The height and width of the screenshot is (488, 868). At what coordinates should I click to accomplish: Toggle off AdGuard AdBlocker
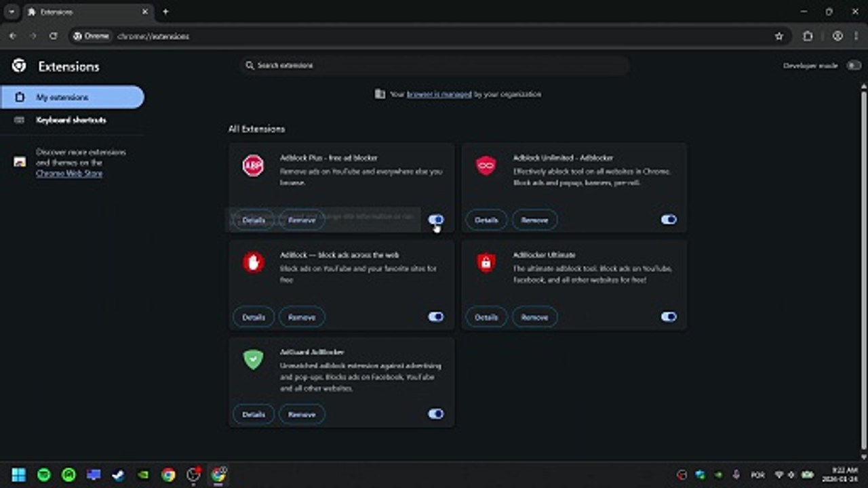click(436, 413)
